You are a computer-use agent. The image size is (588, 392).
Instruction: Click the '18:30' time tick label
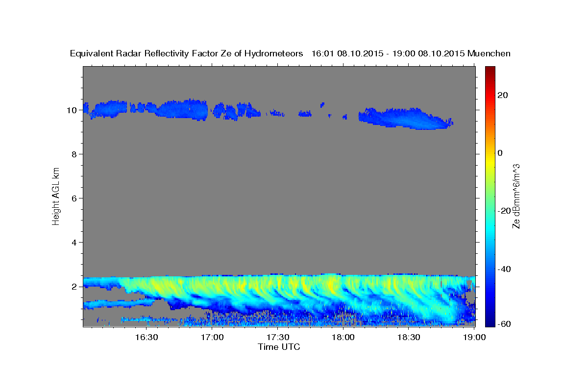click(x=409, y=338)
